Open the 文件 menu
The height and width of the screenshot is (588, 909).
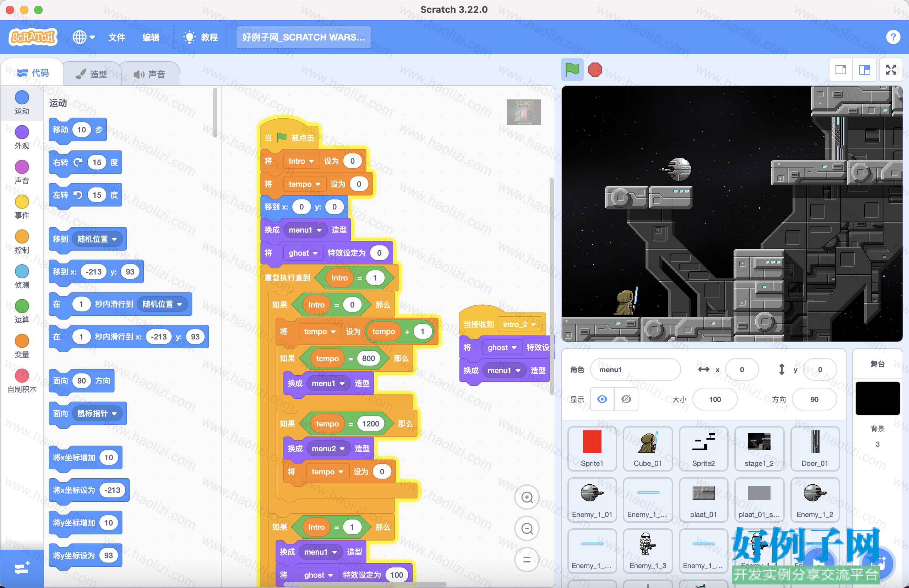[116, 37]
